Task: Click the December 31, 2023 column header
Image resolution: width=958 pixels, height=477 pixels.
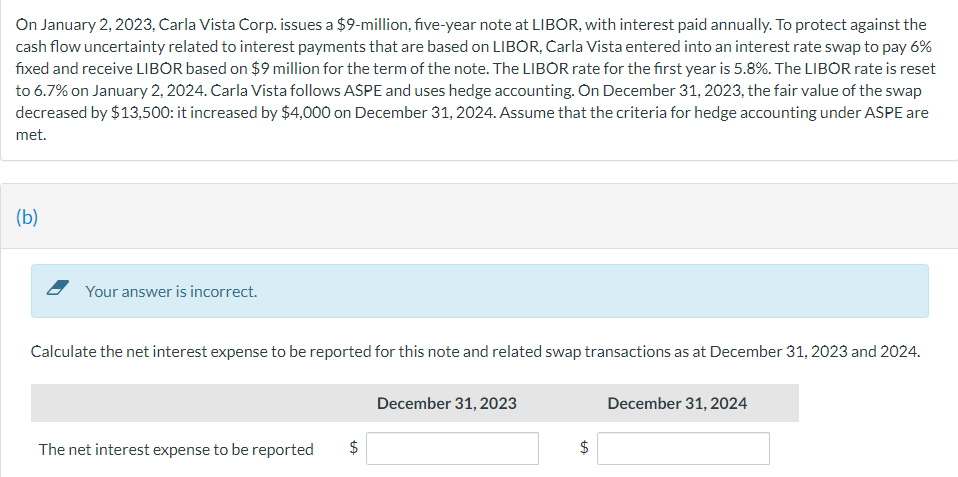Action: point(447,403)
